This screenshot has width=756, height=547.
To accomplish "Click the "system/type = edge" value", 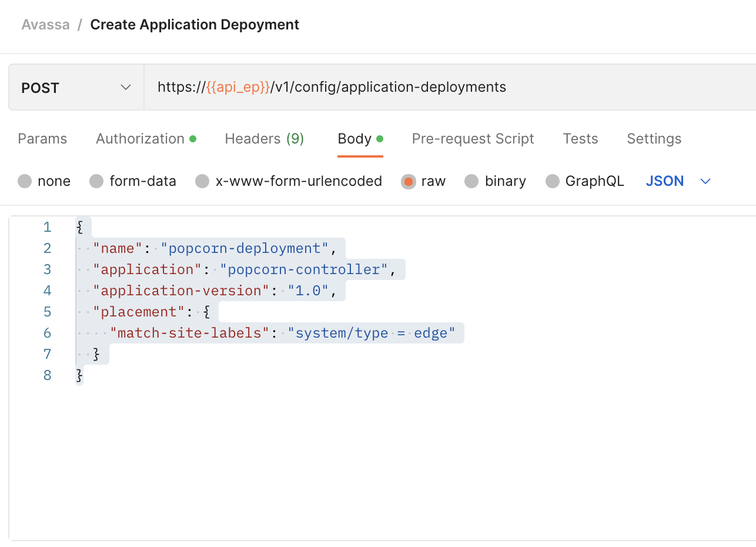I will click(372, 333).
